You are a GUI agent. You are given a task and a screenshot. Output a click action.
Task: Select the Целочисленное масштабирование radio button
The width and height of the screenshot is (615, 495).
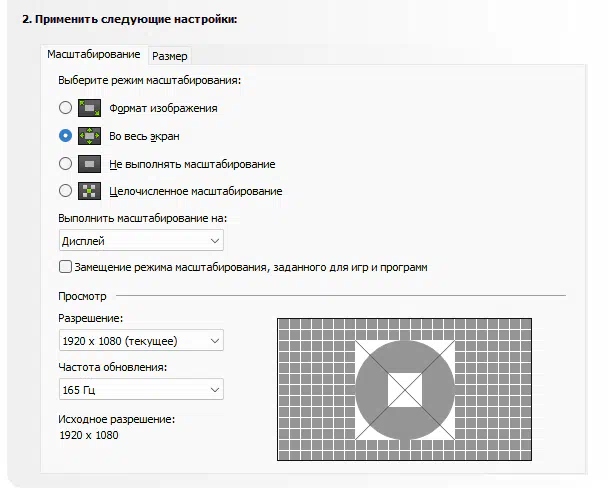point(65,191)
